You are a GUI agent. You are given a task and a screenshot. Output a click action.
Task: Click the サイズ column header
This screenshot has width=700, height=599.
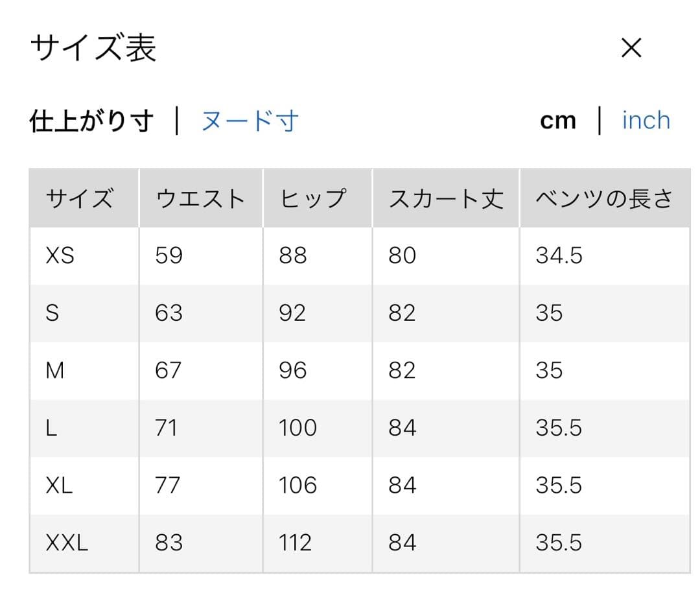[80, 198]
